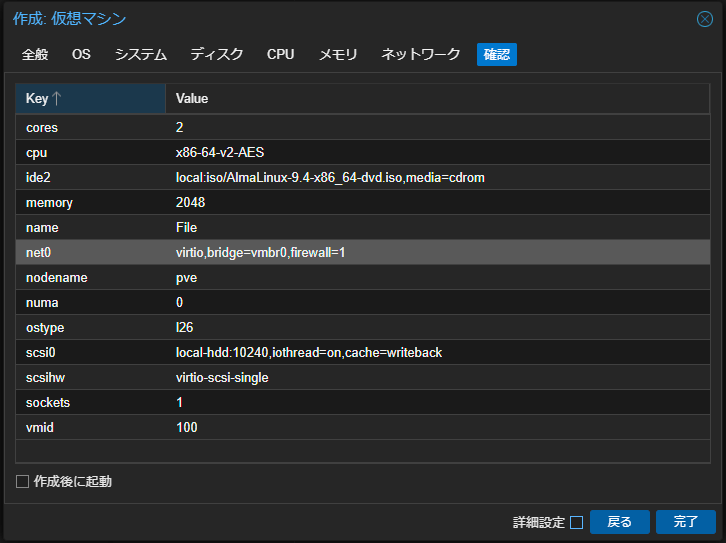
Task: Toggle the 詳細設定 checkbox
Action: [576, 522]
